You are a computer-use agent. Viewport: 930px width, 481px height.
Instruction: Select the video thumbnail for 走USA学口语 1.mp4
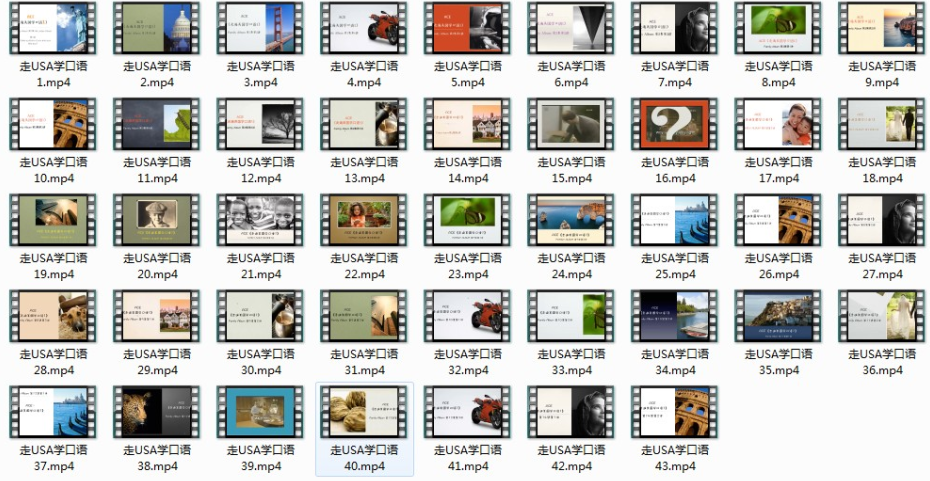pos(53,28)
